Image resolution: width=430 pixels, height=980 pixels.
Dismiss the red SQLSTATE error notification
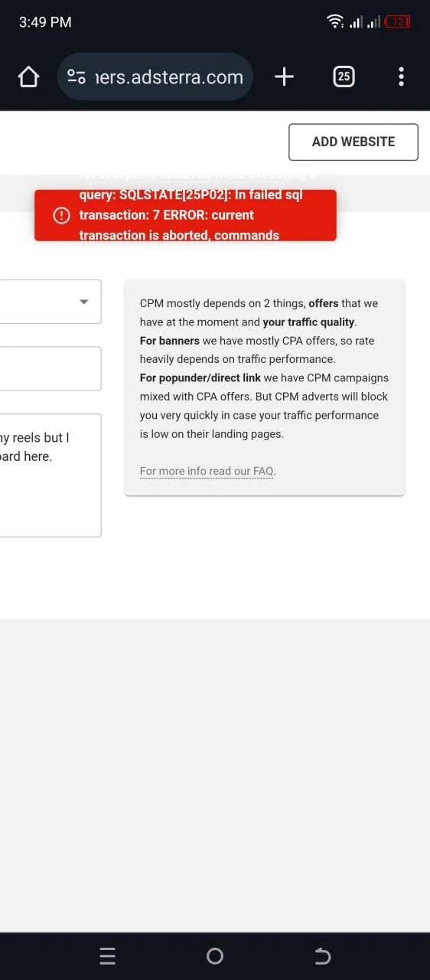185,215
